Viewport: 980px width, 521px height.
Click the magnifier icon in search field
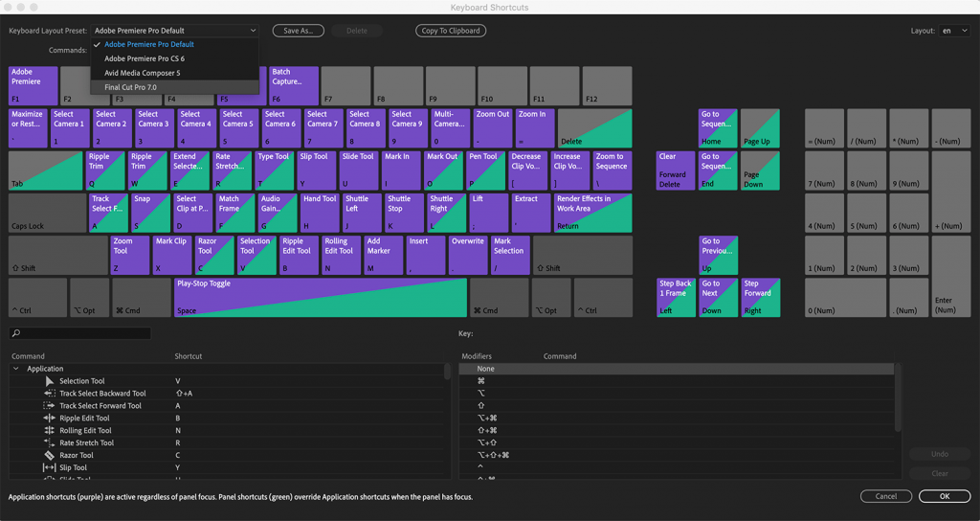pos(16,333)
